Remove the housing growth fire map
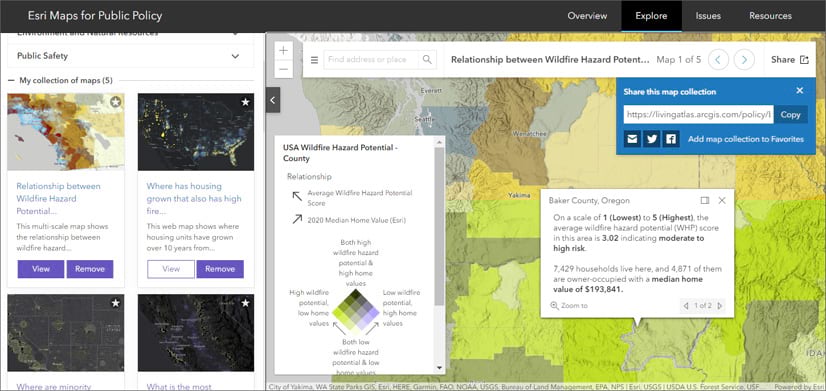Viewport: 826px width, 391px height. coord(220,269)
